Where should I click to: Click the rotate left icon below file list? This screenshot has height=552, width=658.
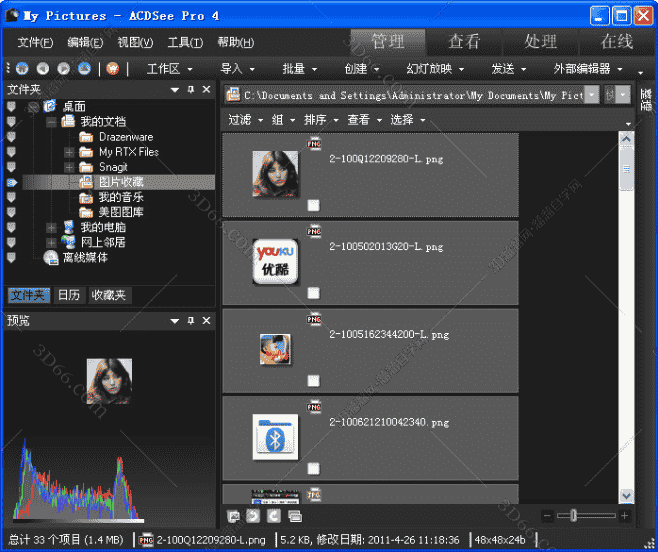(x=254, y=516)
